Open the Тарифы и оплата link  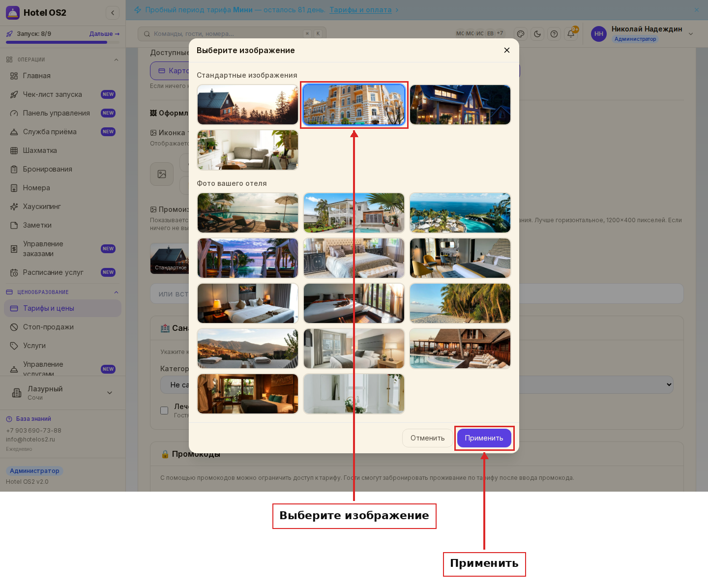coord(360,10)
